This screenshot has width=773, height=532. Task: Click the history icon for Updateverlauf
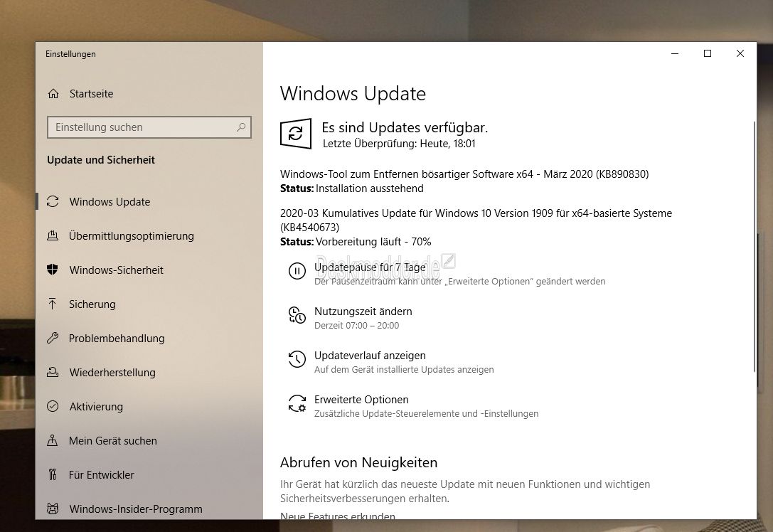tap(297, 359)
